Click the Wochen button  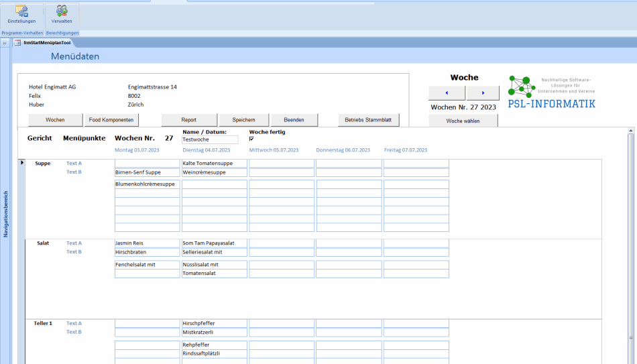point(55,120)
